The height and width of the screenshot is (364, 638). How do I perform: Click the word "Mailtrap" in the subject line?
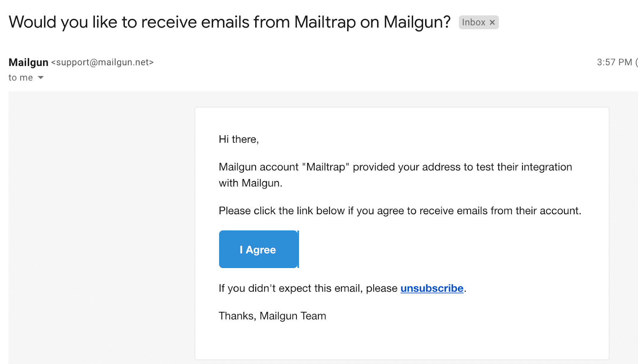[325, 22]
